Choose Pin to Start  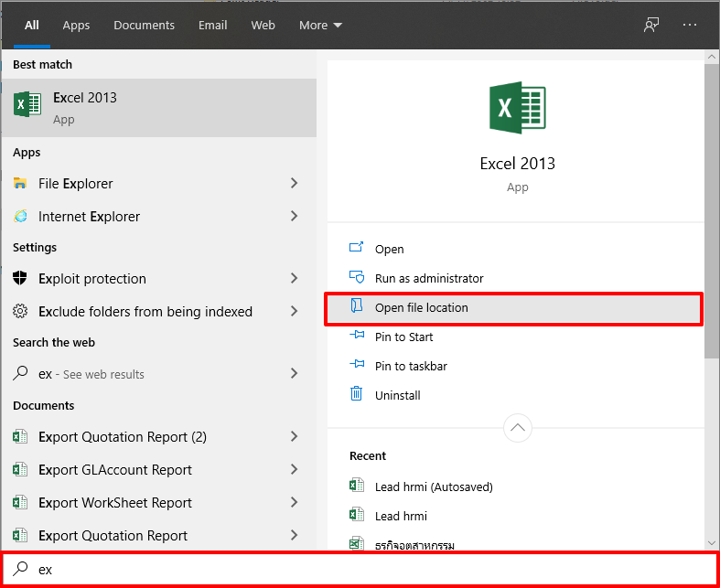pyautogui.click(x=403, y=337)
